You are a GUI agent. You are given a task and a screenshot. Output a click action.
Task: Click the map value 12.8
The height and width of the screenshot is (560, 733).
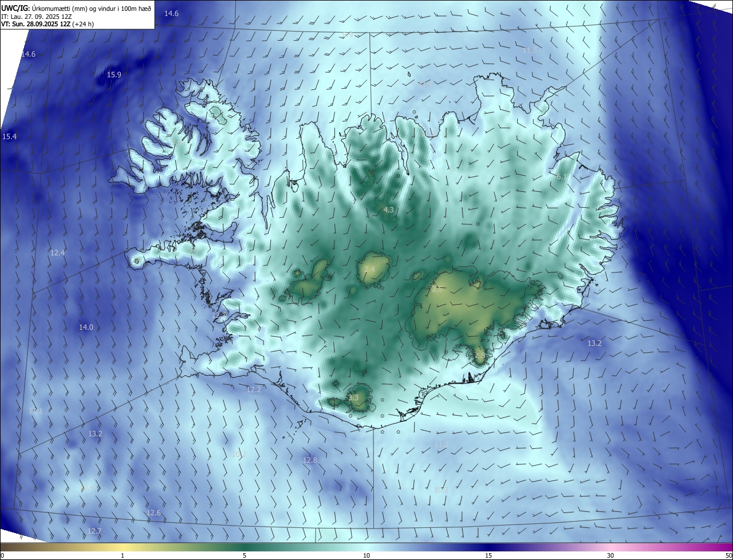(x=310, y=460)
